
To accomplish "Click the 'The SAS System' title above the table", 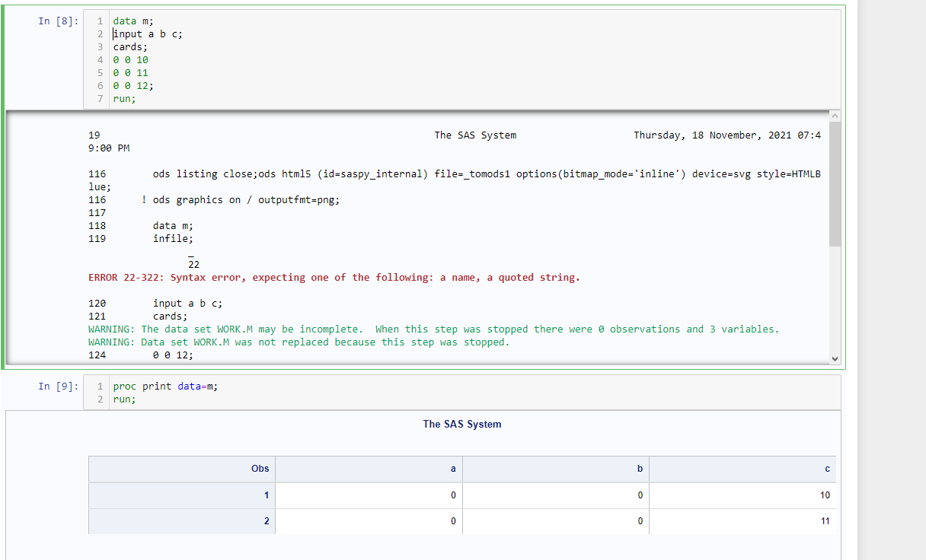I will click(462, 424).
